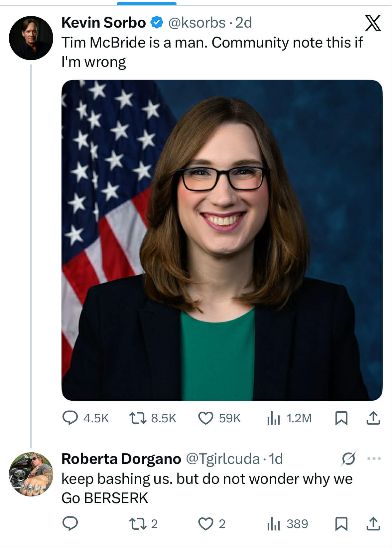This screenshot has height=552, width=392.
Task: Repost the post with 8.5K reposts
Action: pos(138,418)
